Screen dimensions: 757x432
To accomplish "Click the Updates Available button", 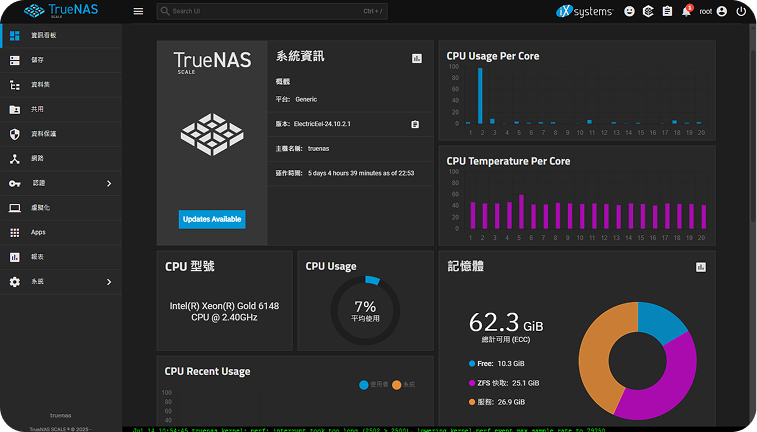I will [211, 219].
